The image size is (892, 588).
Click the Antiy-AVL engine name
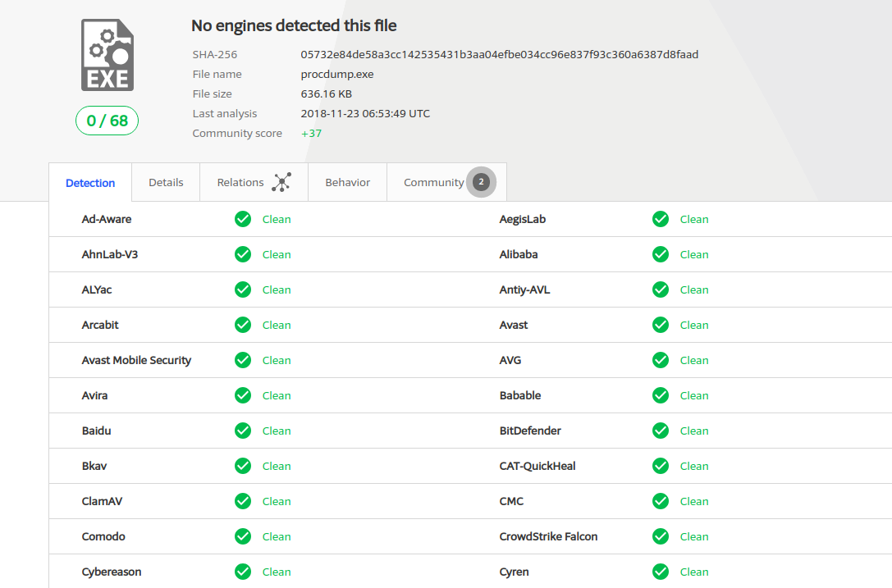(x=524, y=289)
